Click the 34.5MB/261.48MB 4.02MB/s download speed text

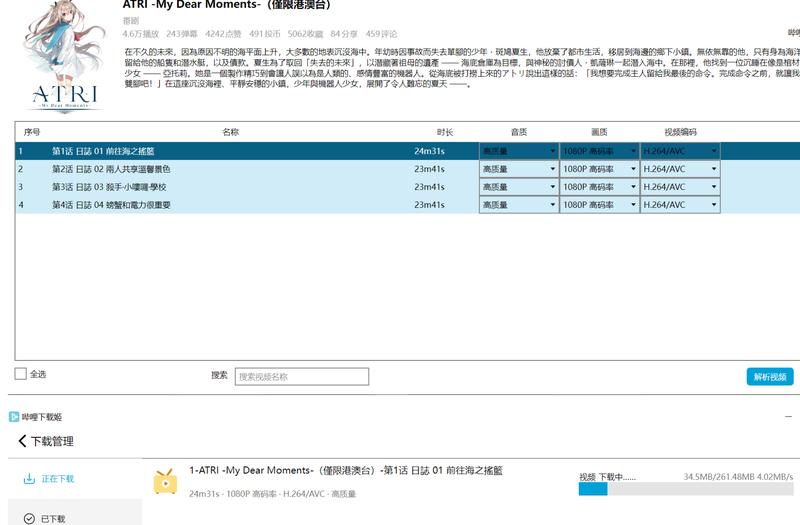(x=738, y=477)
